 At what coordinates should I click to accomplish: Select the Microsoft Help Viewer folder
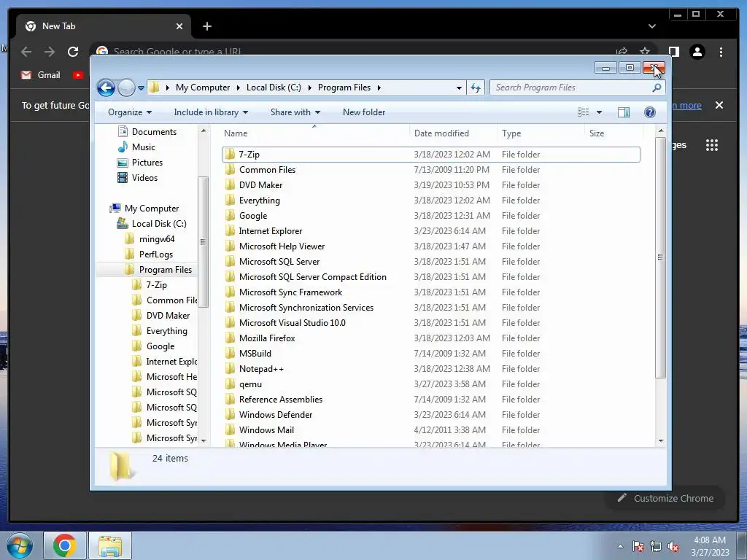point(430,246)
